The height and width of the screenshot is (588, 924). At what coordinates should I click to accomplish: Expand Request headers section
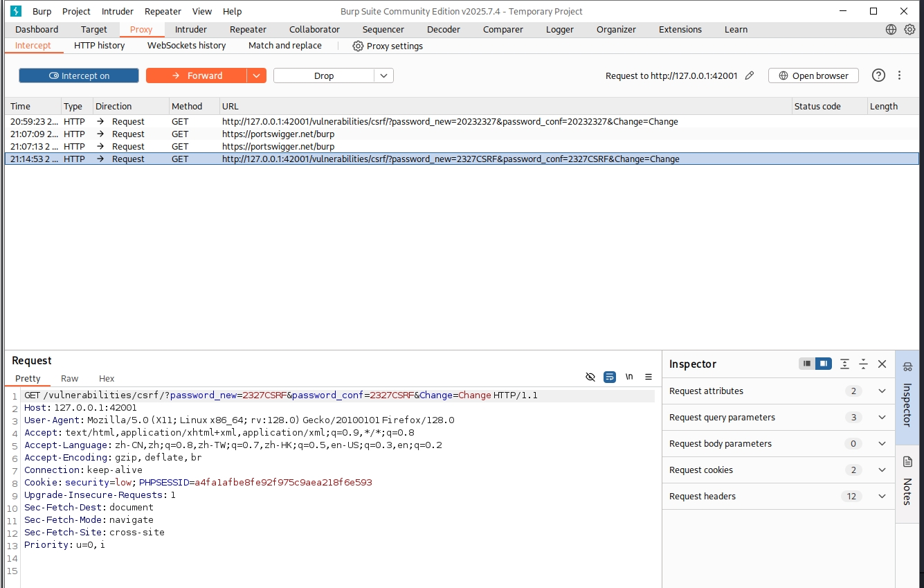779,497
